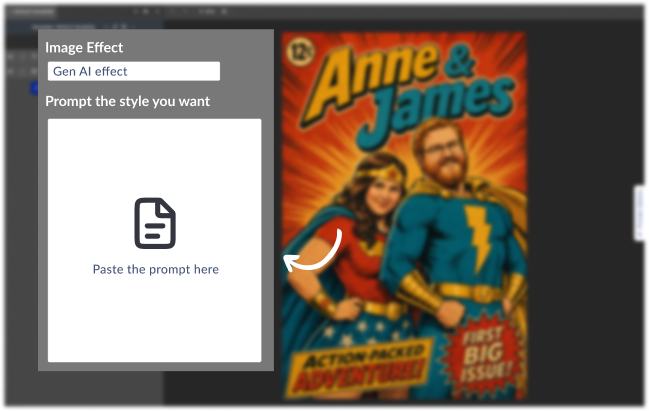The image size is (649, 411).
Task: Click 'Prompt the style you want' label
Action: pyautogui.click(x=127, y=101)
